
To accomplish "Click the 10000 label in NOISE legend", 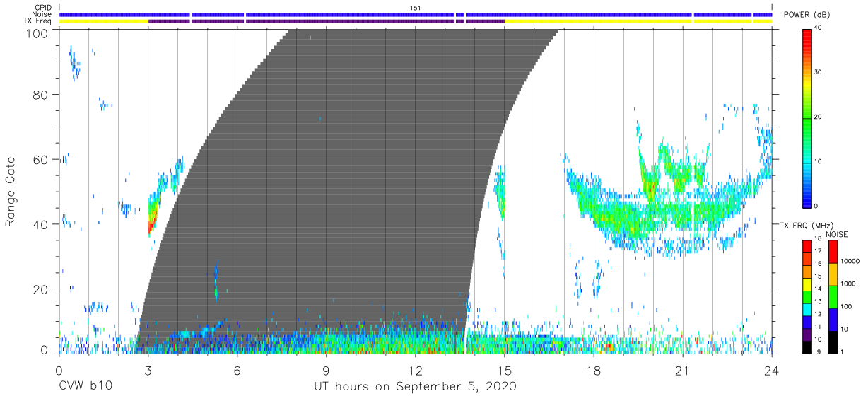I will pos(850,261).
